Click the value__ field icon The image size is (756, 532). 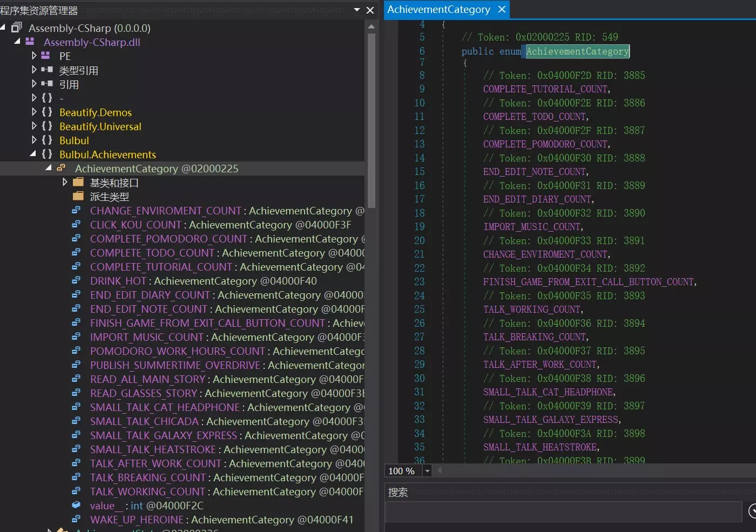click(x=77, y=505)
